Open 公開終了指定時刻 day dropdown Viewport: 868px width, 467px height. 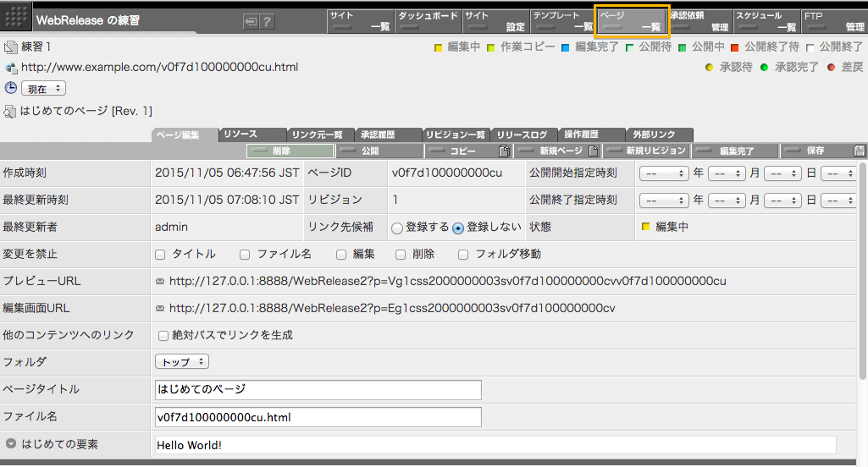(782, 201)
